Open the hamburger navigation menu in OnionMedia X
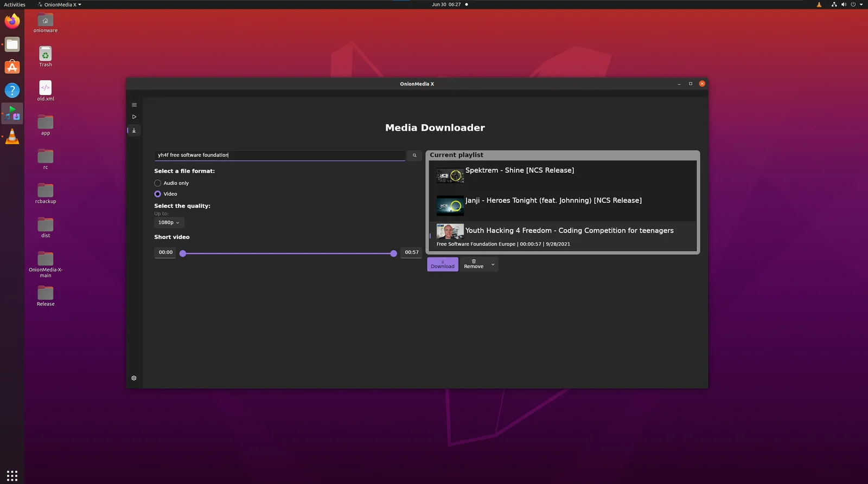Image resolution: width=868 pixels, height=484 pixels. pos(134,105)
